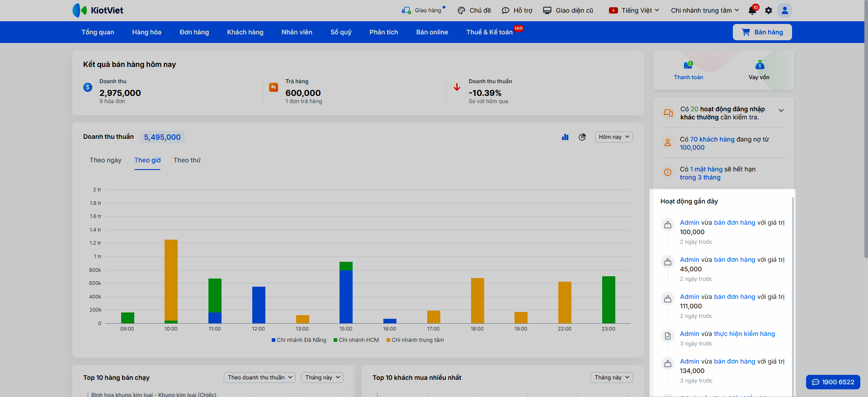Switch to the Theo ngày tab
The width and height of the screenshot is (868, 397).
click(x=105, y=160)
